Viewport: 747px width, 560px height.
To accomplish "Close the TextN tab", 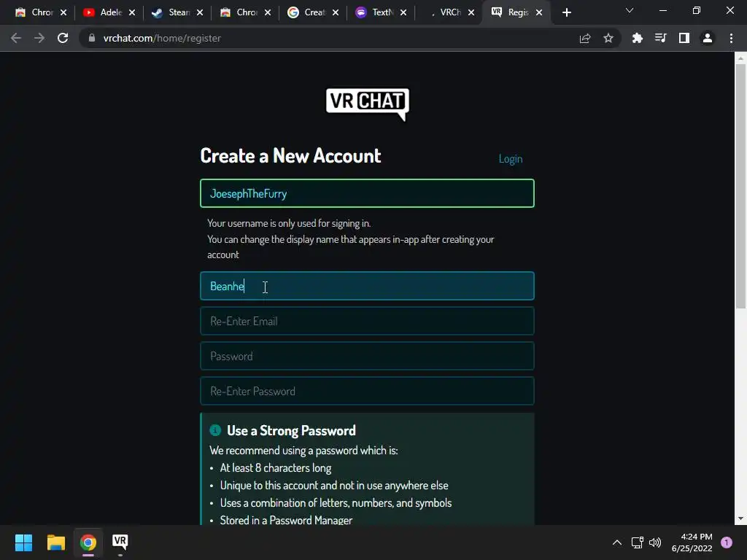I will coord(403,12).
